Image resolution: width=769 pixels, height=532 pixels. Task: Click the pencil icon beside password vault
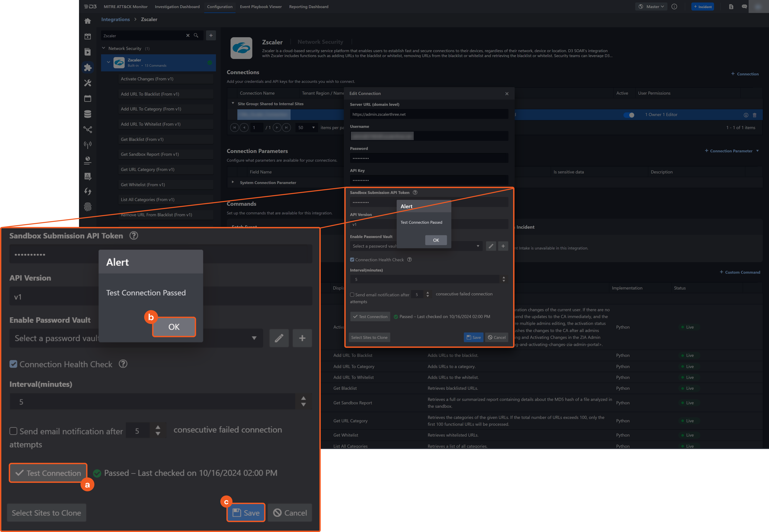point(491,246)
